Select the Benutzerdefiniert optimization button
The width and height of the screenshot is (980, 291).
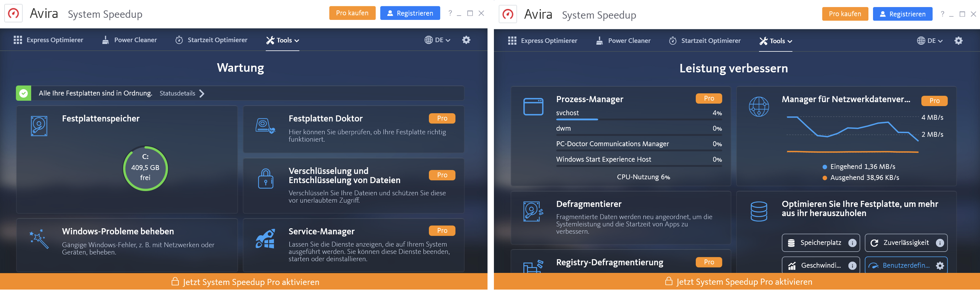coord(906,265)
